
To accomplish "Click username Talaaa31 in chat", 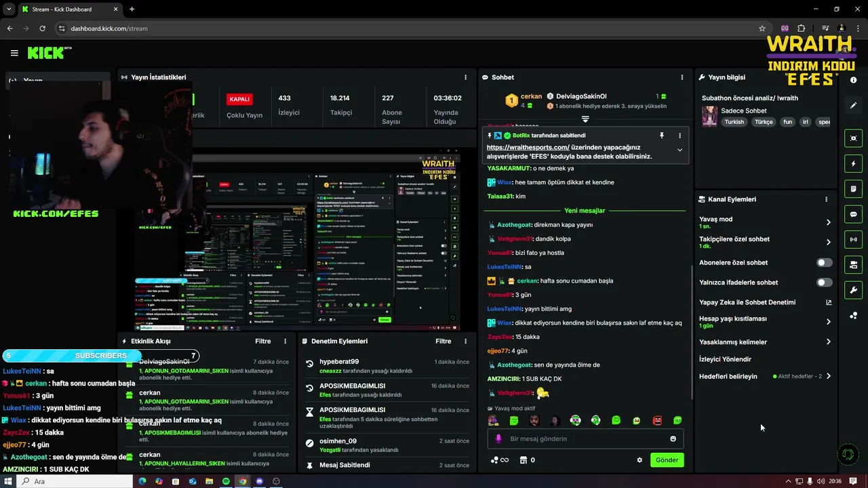I will pos(500,197).
